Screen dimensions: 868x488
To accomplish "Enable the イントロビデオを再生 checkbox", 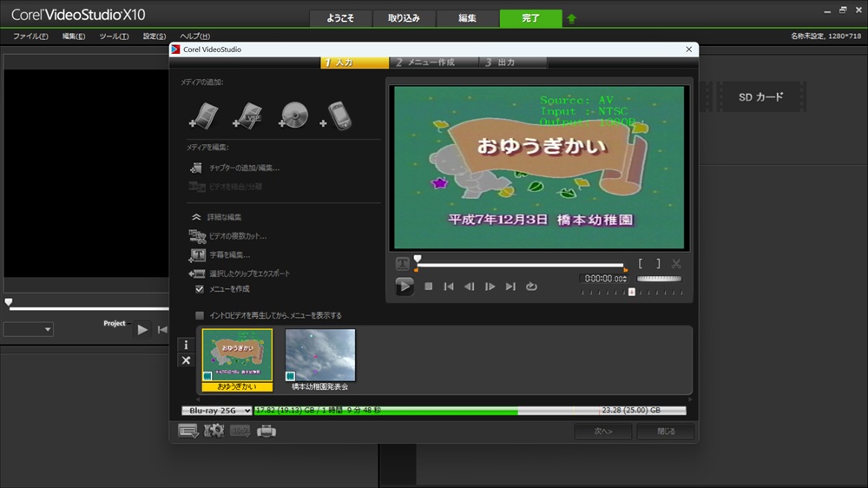I will point(200,315).
